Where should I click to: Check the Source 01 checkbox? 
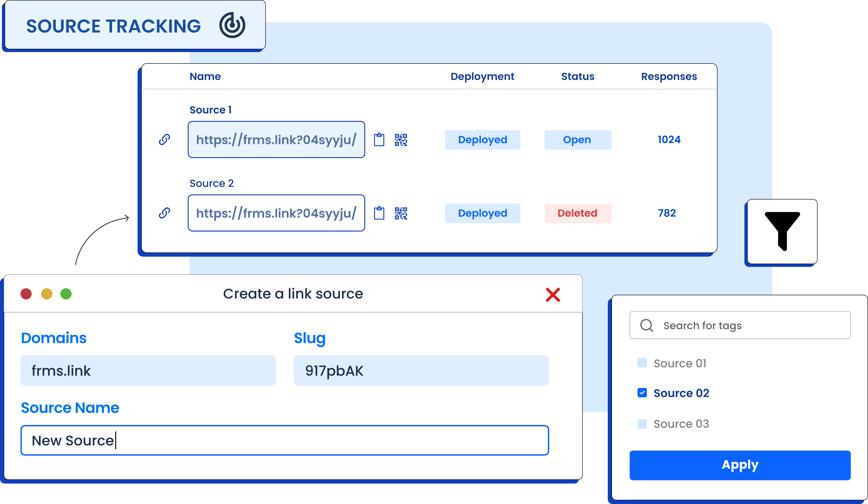[x=642, y=363]
